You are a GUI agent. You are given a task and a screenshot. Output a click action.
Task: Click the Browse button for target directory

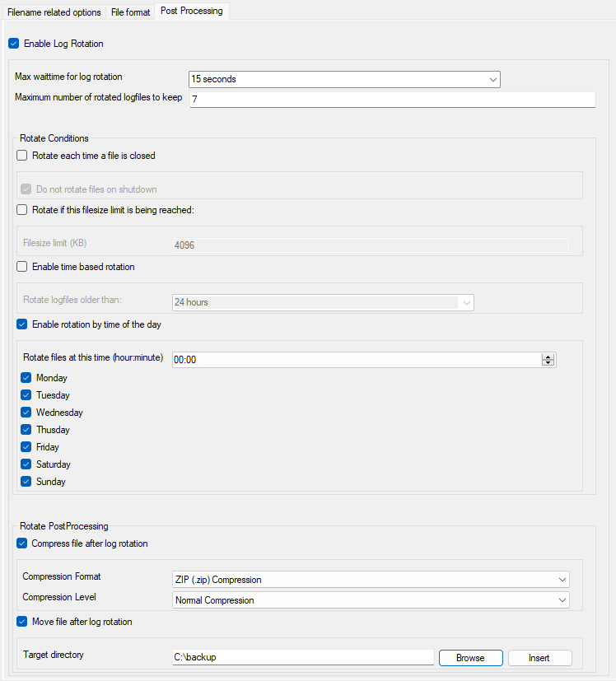coord(470,657)
